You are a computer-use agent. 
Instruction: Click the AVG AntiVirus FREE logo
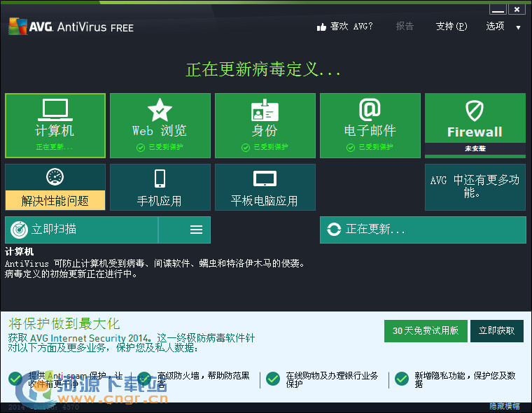click(71, 27)
